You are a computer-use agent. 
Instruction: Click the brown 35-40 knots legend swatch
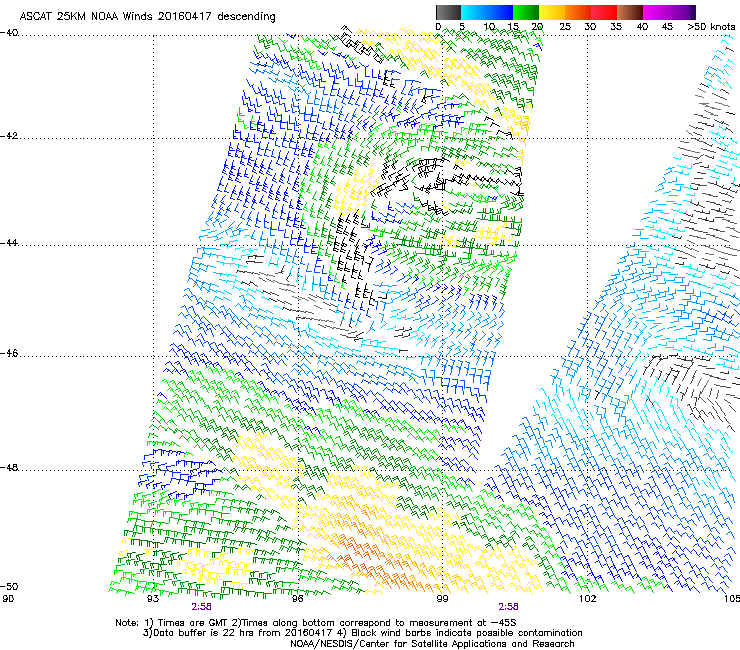click(630, 12)
